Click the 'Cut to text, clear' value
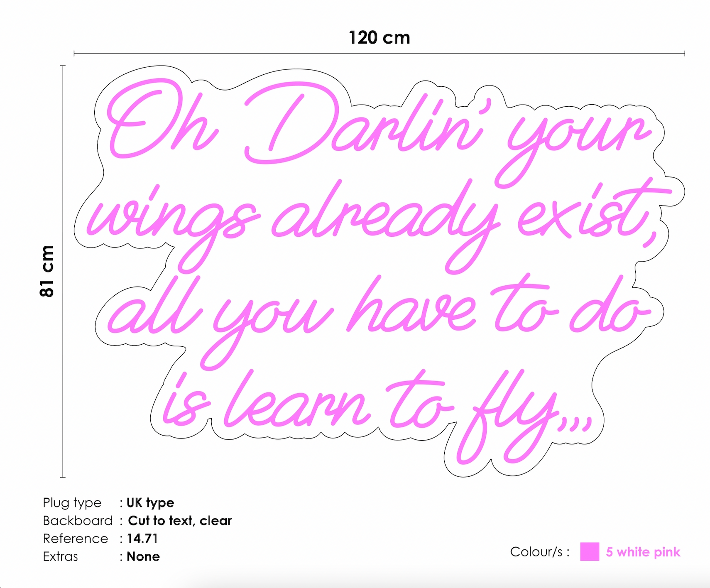The height and width of the screenshot is (588, 710). (180, 521)
